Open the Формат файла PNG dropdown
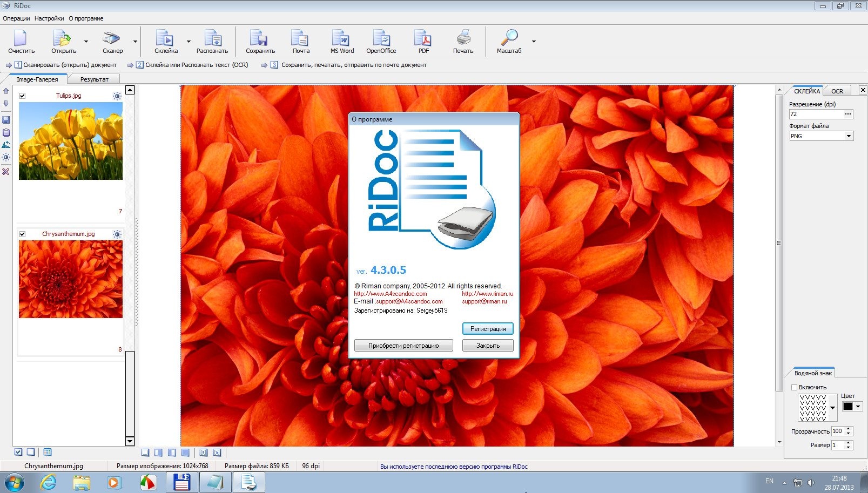 [x=849, y=136]
